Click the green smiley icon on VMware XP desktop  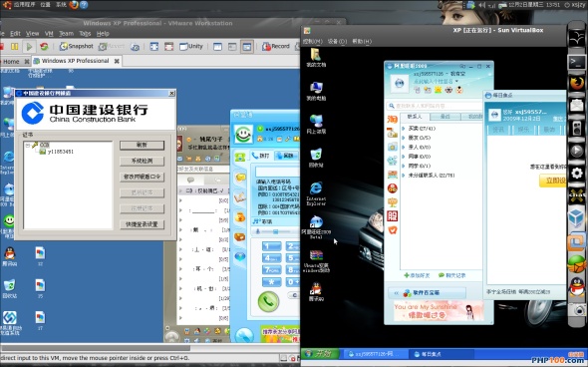[x=8, y=221]
